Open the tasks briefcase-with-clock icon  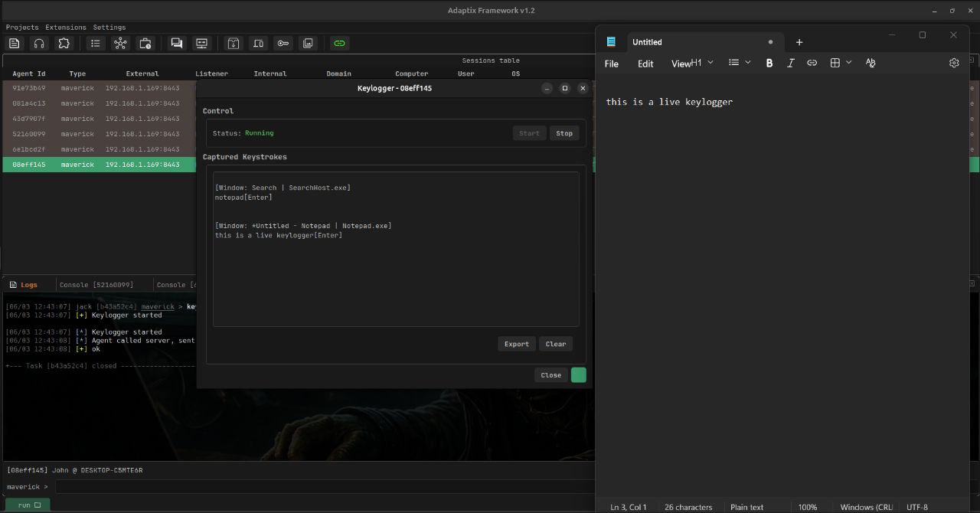point(145,44)
